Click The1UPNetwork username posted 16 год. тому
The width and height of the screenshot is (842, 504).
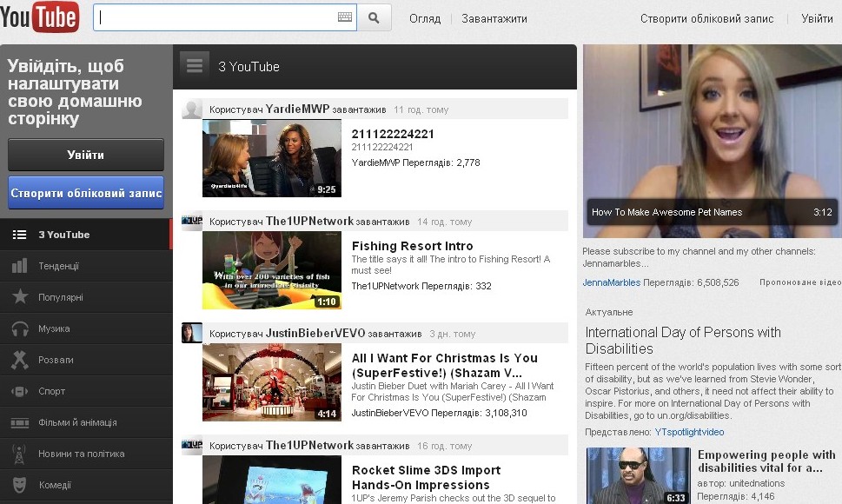tap(310, 446)
